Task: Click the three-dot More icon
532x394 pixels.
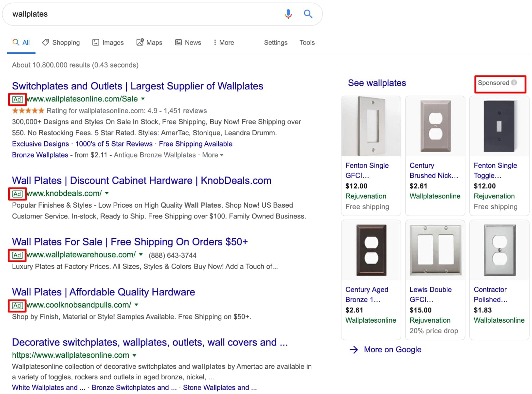Action: tap(215, 42)
